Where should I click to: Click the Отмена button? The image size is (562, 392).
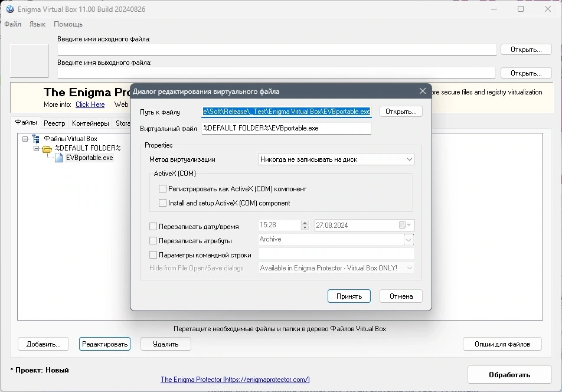coord(401,296)
